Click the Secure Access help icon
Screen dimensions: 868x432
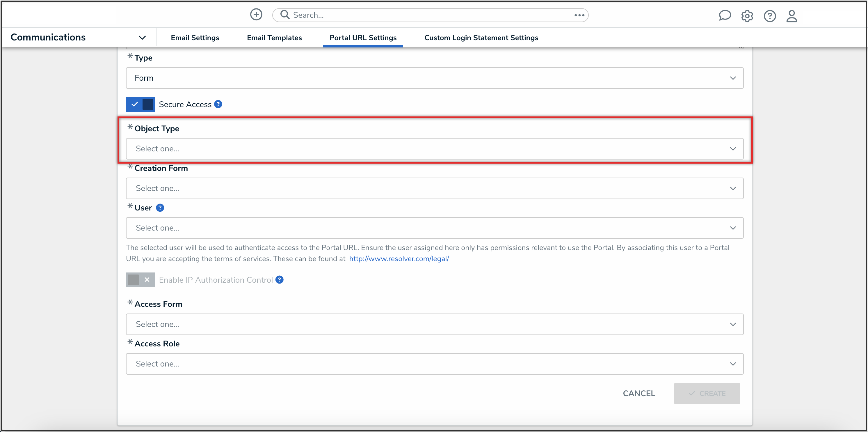point(218,104)
